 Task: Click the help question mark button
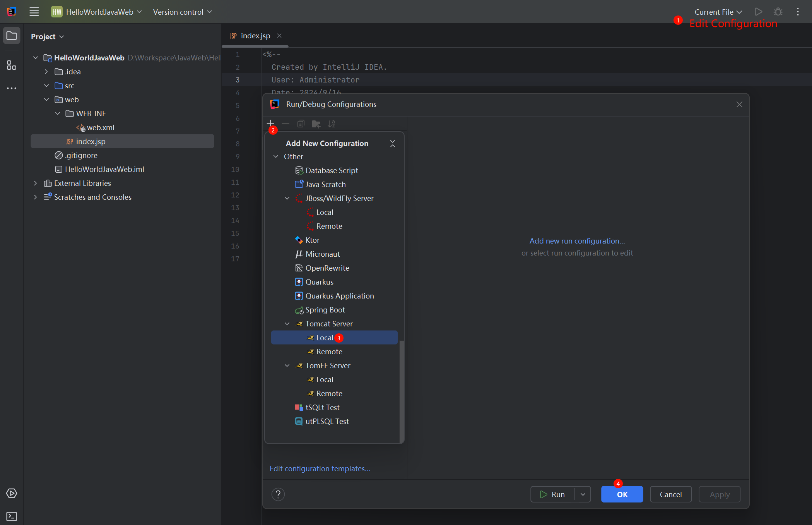278,494
